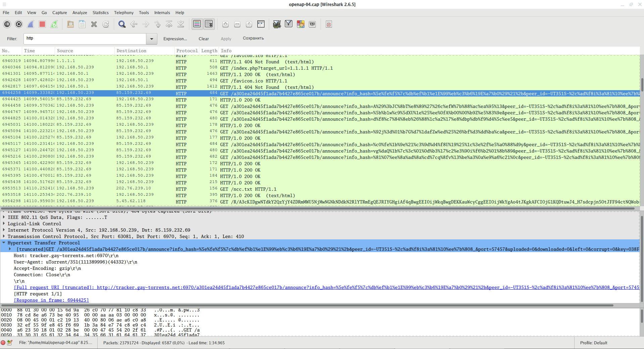Screen dimensions: 644x349
Task: Toggle auto scroll in live capture
Action: [209, 24]
